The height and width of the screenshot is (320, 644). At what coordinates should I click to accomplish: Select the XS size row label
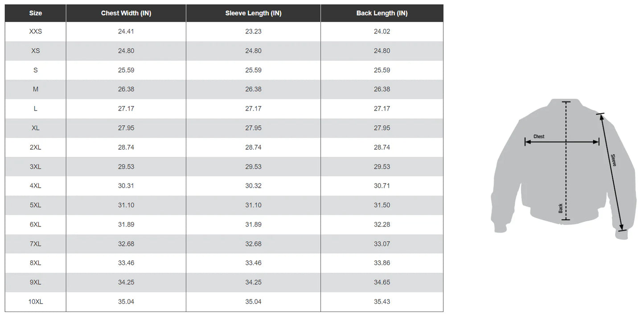click(x=36, y=51)
